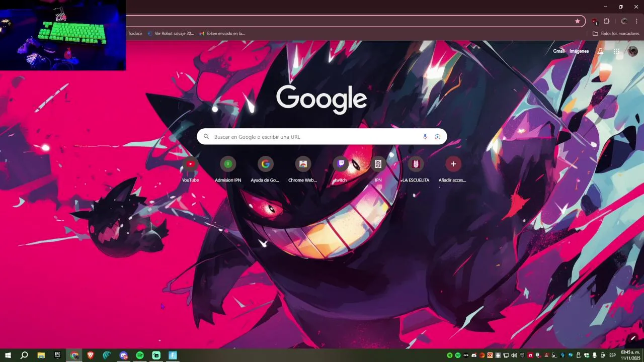The width and height of the screenshot is (644, 362).
Task: Open the IPN shortcut
Action: (378, 169)
